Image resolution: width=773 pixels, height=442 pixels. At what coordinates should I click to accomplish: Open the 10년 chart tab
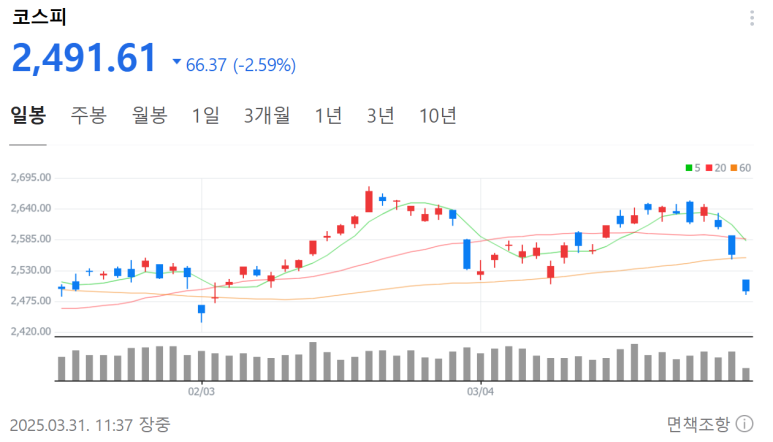438,116
